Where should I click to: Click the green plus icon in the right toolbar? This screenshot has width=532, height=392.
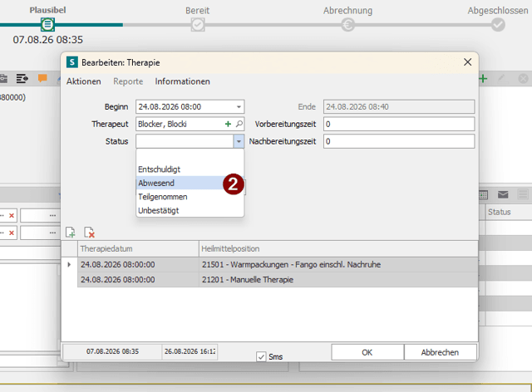(483, 79)
